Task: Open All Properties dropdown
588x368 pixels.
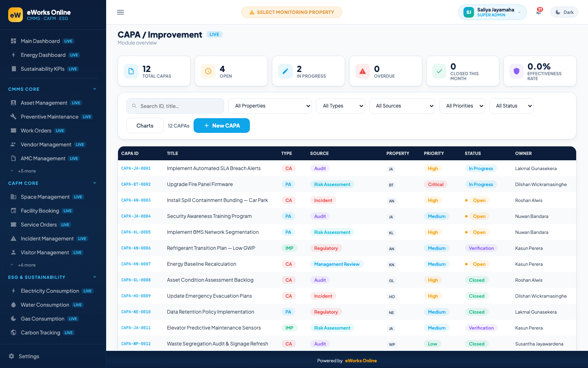Action: click(x=270, y=106)
